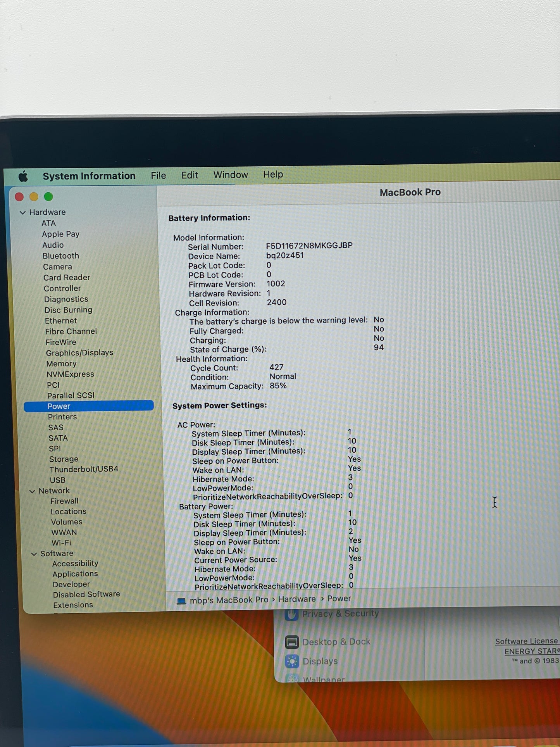The width and height of the screenshot is (560, 747).
Task: Open the Apple menu icon
Action: [23, 177]
